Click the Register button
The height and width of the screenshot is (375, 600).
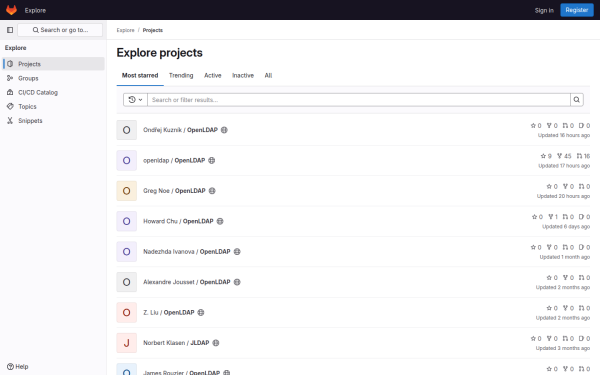(577, 10)
